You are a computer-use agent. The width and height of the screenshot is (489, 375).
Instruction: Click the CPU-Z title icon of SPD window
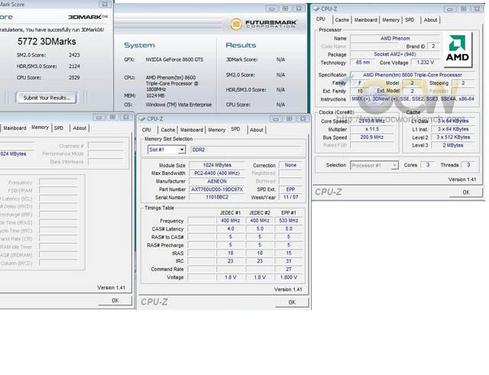tap(142, 119)
